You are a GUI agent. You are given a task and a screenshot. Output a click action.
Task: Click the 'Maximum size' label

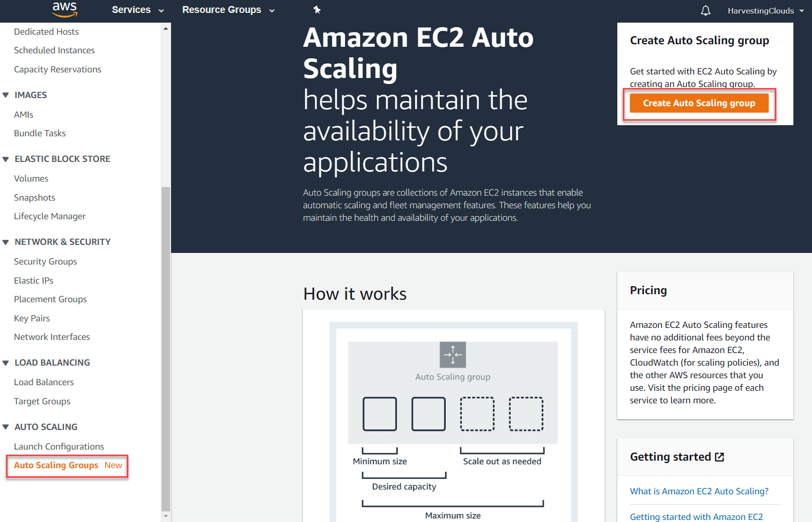[453, 515]
